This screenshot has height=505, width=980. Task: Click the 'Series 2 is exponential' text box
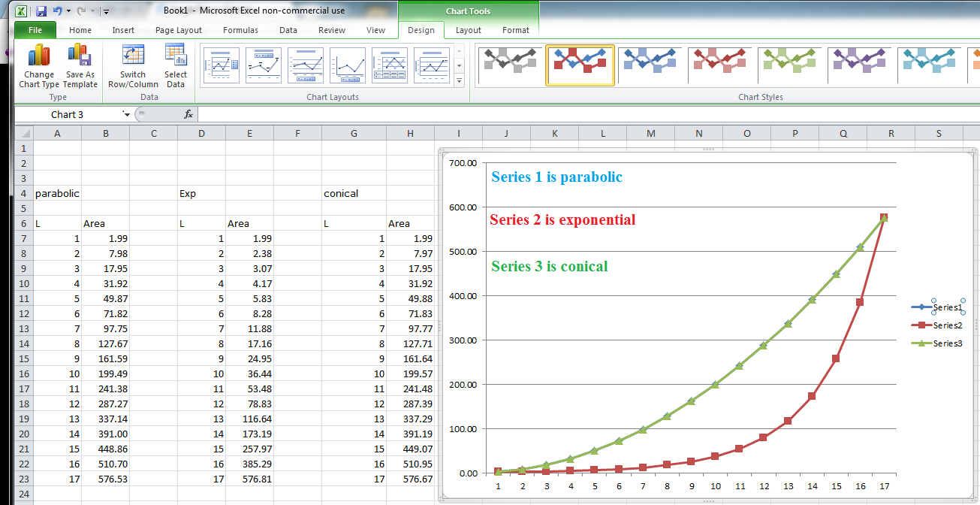[x=562, y=220]
